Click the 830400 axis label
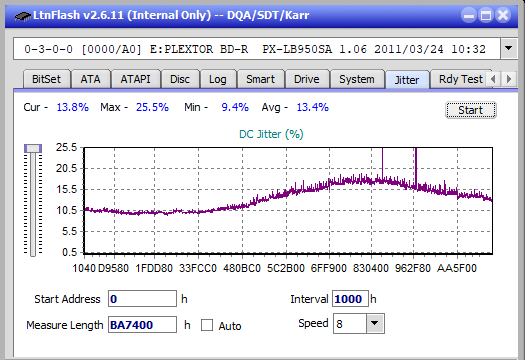This screenshot has height=360, width=525. (x=371, y=268)
